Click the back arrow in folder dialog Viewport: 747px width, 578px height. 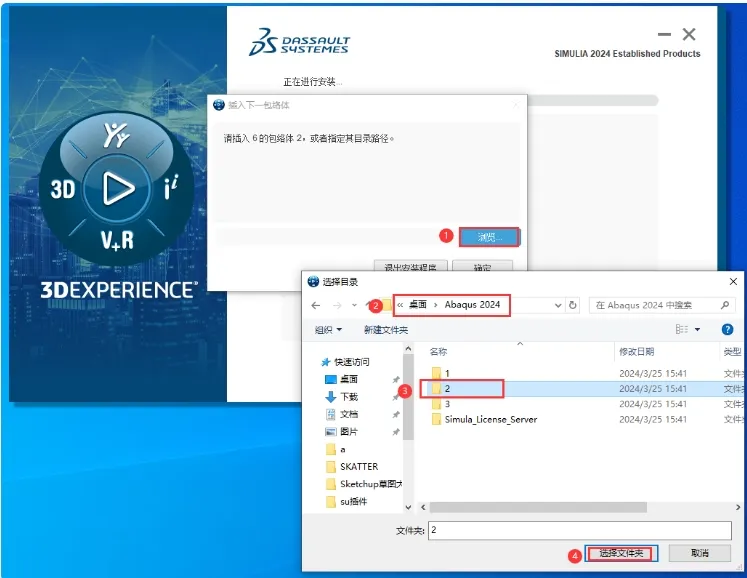315,305
